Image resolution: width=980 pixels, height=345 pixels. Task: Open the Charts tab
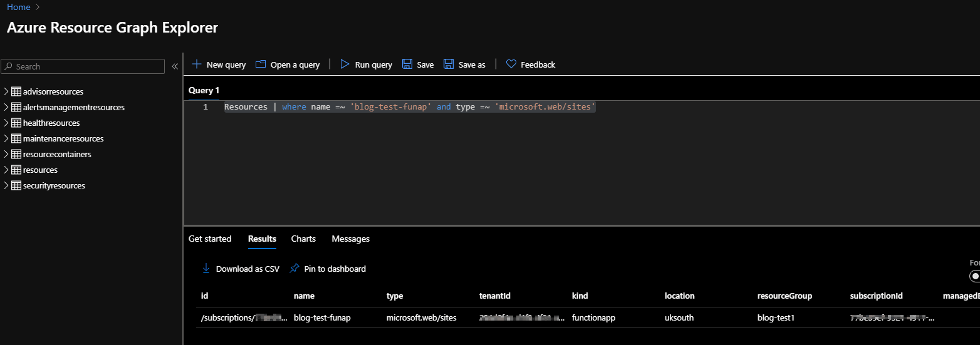pyautogui.click(x=303, y=239)
